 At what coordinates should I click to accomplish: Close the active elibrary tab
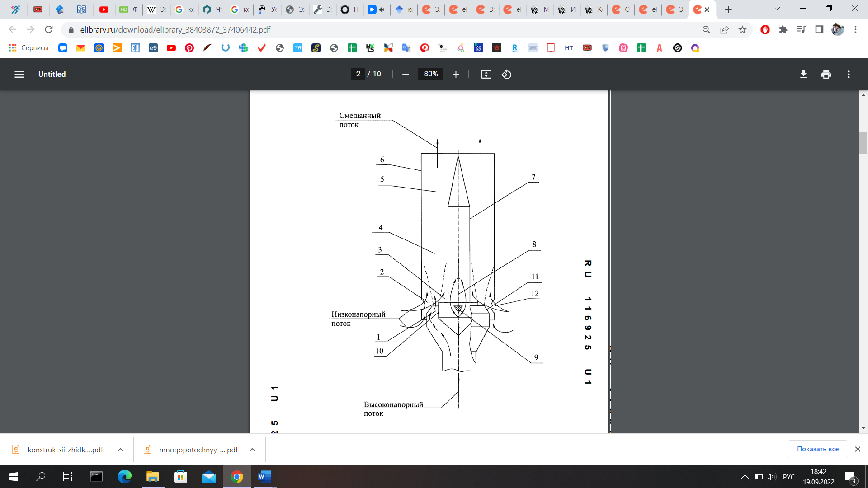707,9
